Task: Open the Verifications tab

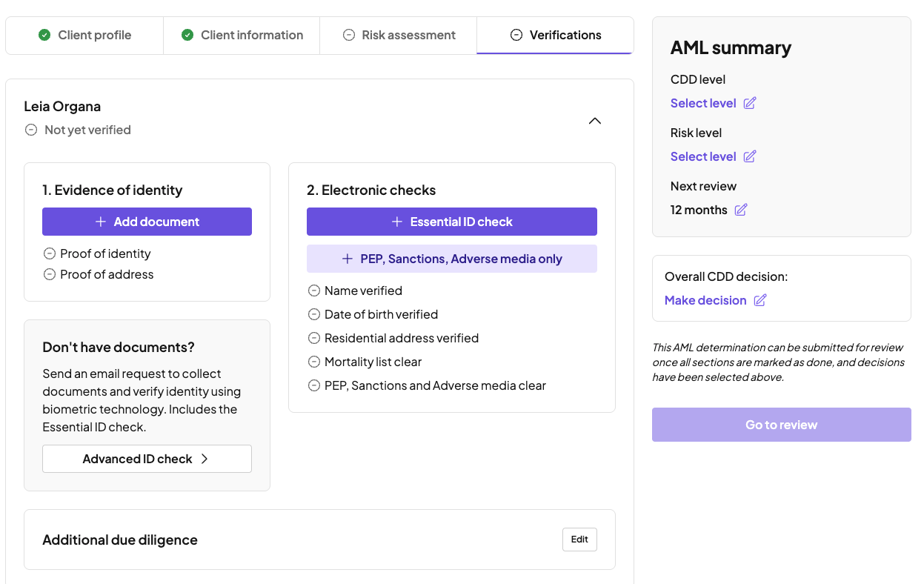Action: click(556, 35)
